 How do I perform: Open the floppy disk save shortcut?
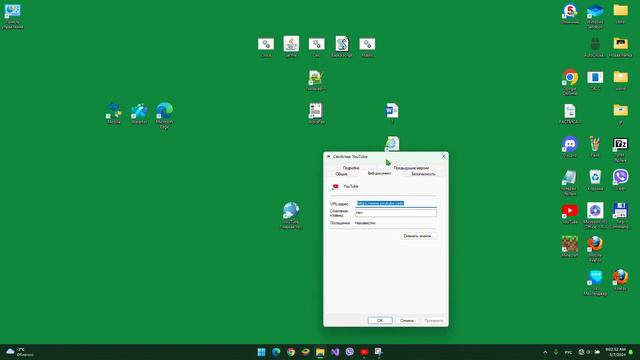(620, 211)
